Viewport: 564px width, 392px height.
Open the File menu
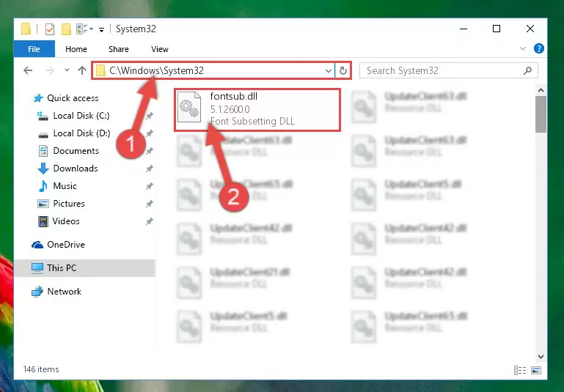click(x=34, y=49)
